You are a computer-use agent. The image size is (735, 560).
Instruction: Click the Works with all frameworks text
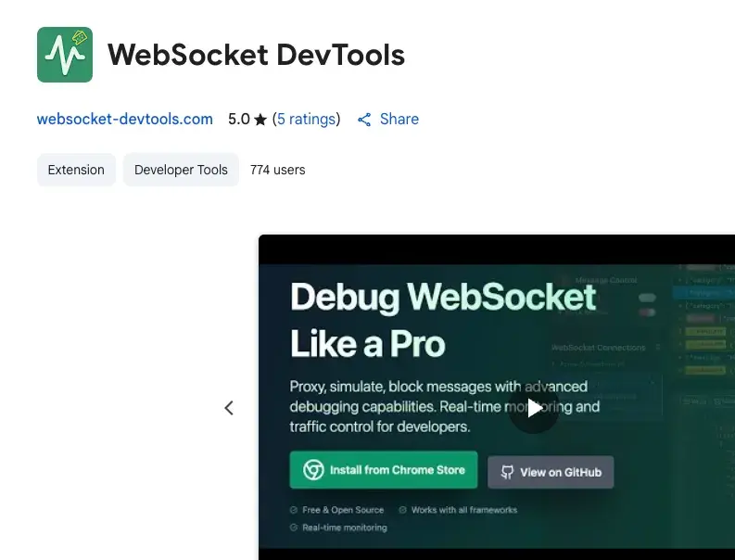pyautogui.click(x=464, y=510)
